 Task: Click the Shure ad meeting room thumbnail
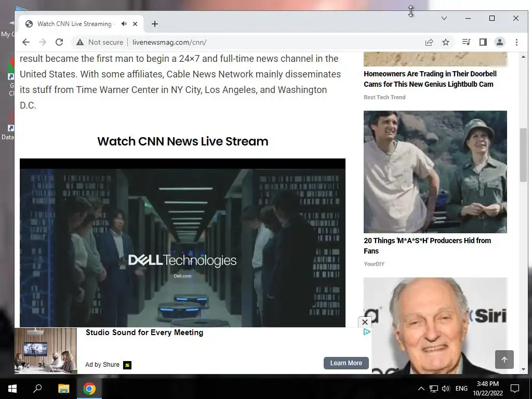coord(46,351)
